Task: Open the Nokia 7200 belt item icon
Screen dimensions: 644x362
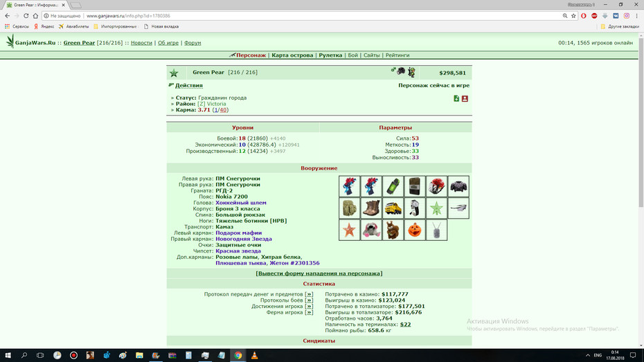Action: 414,186
